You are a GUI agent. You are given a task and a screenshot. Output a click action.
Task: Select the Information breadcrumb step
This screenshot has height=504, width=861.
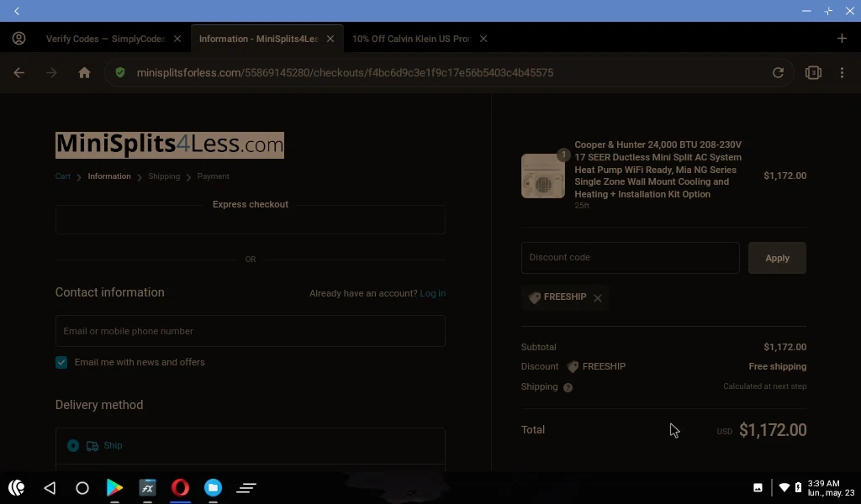pos(109,176)
